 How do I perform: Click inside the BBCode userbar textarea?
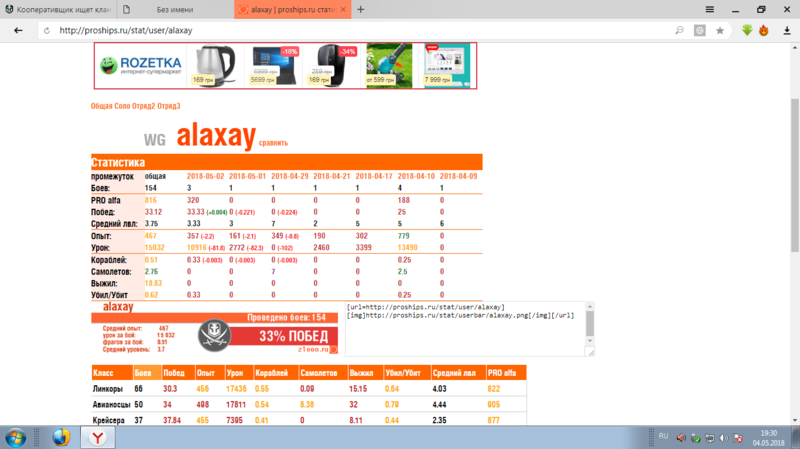click(465, 329)
